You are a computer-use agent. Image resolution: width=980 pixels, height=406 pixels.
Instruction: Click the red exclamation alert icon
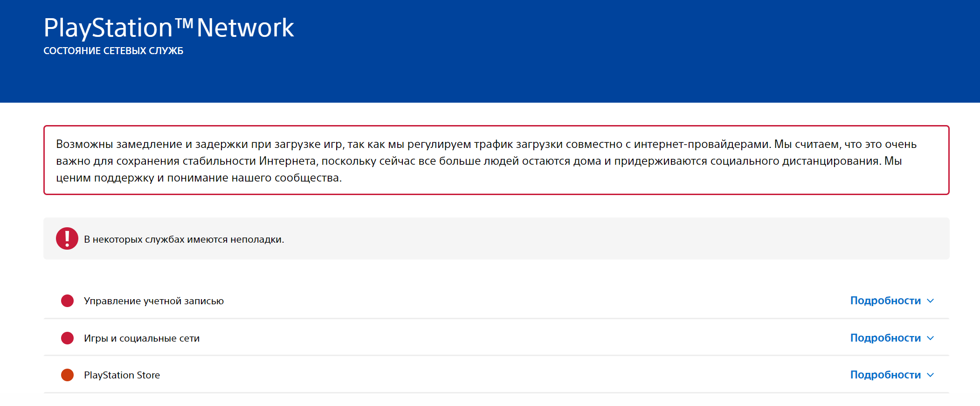coord(67,238)
